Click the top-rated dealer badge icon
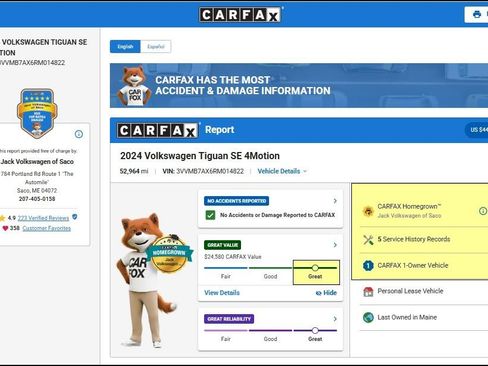488x366 pixels. click(x=37, y=113)
